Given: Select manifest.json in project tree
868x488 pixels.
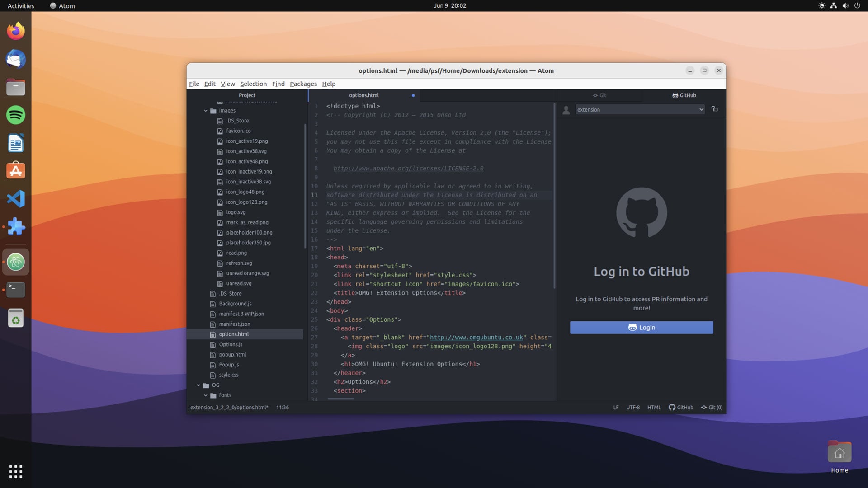Looking at the screenshot, I should pos(234,324).
